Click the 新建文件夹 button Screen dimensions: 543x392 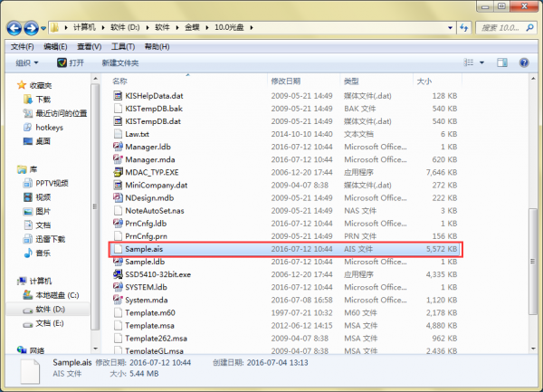click(120, 63)
